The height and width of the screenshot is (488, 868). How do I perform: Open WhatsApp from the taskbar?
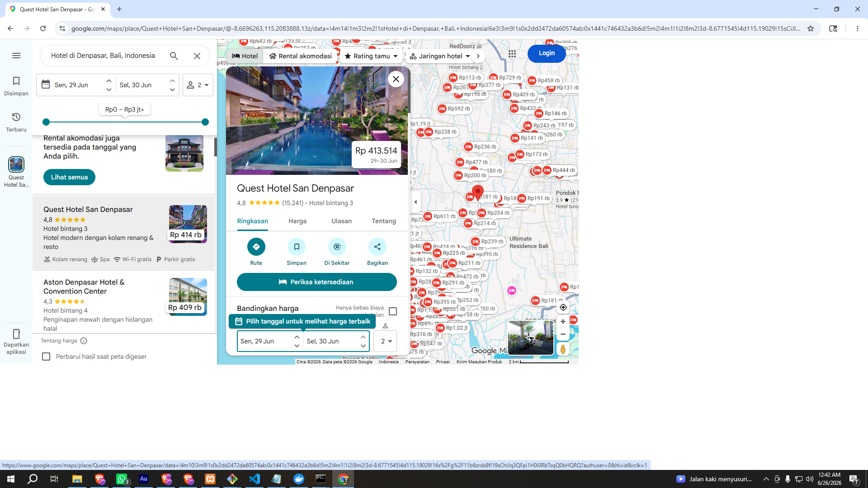point(122,479)
